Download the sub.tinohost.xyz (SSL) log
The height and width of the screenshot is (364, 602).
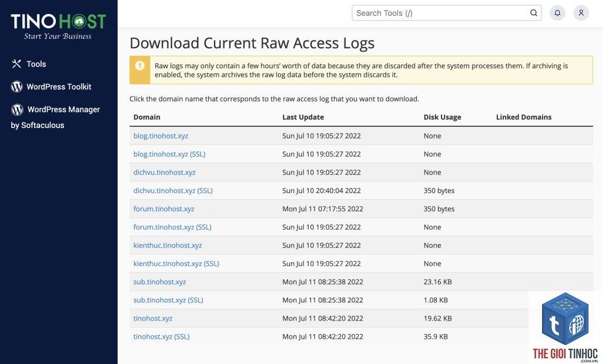click(168, 301)
